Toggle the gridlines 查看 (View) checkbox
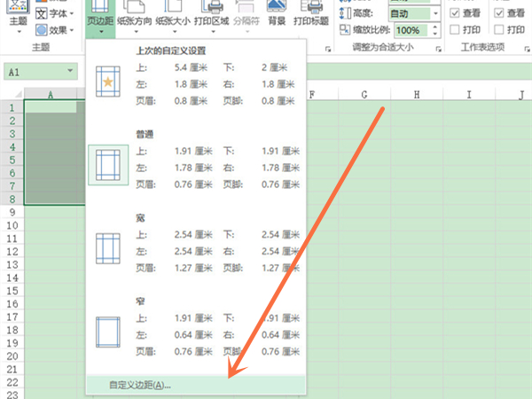The height and width of the screenshot is (399, 532). tap(455, 14)
